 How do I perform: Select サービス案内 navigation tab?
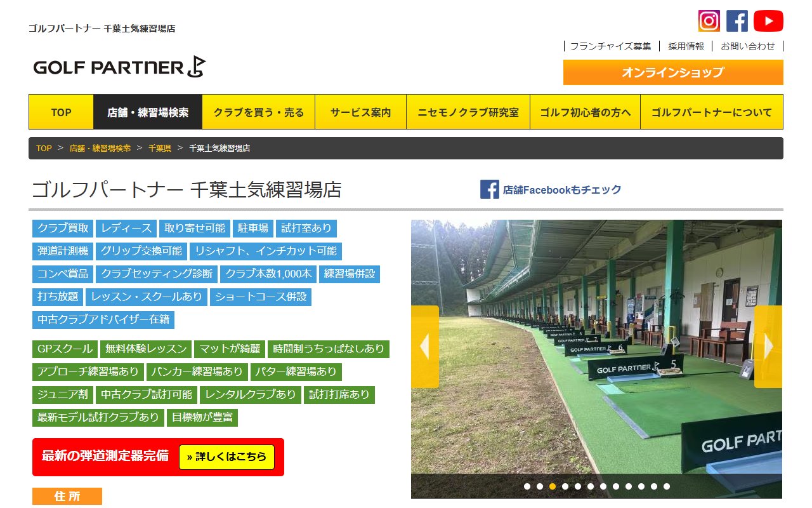361,112
